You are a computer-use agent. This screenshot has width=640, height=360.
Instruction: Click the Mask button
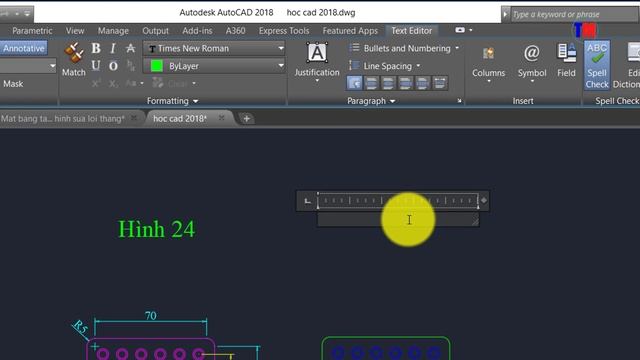point(13,84)
